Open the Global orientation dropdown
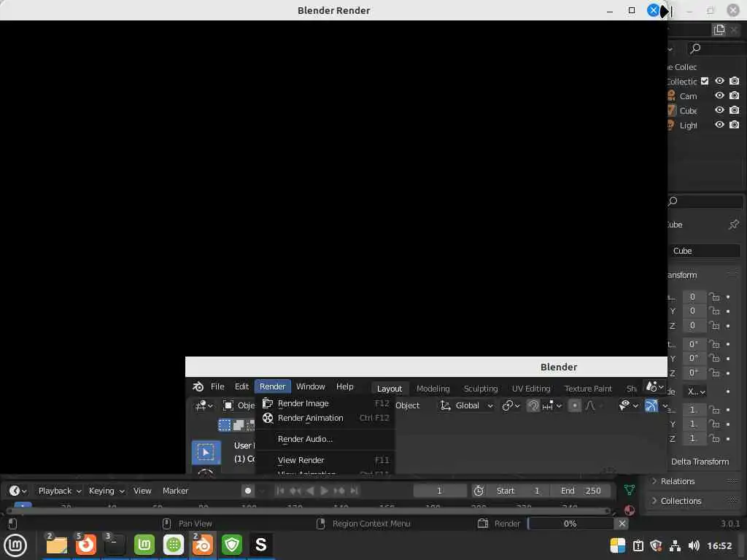 click(468, 405)
